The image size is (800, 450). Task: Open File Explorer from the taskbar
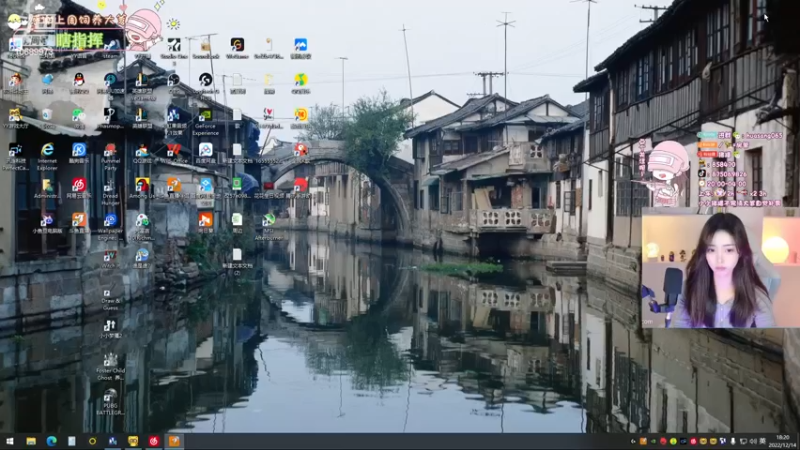tap(31, 441)
